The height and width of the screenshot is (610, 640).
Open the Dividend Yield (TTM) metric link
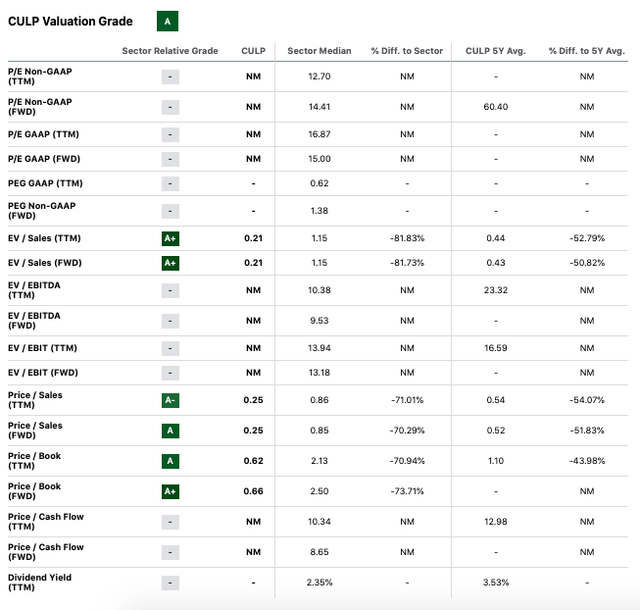[x=40, y=582]
